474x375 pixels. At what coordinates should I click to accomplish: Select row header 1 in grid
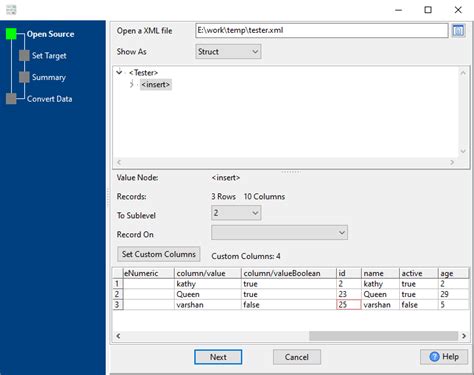(x=118, y=284)
